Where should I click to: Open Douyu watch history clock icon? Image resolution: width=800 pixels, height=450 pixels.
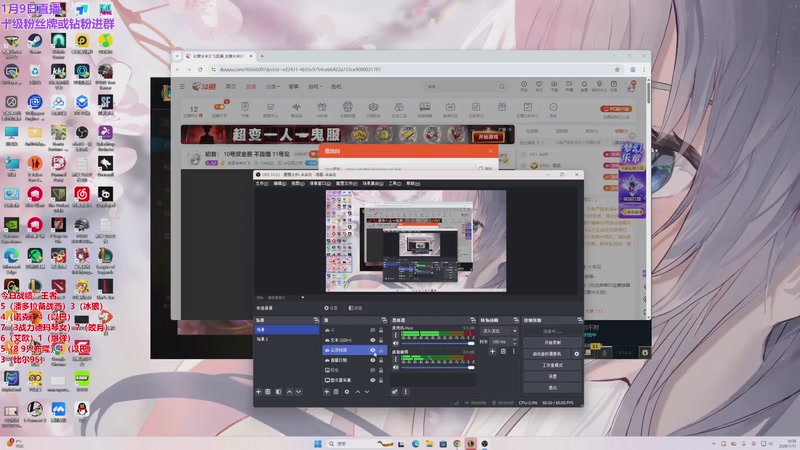(x=523, y=84)
